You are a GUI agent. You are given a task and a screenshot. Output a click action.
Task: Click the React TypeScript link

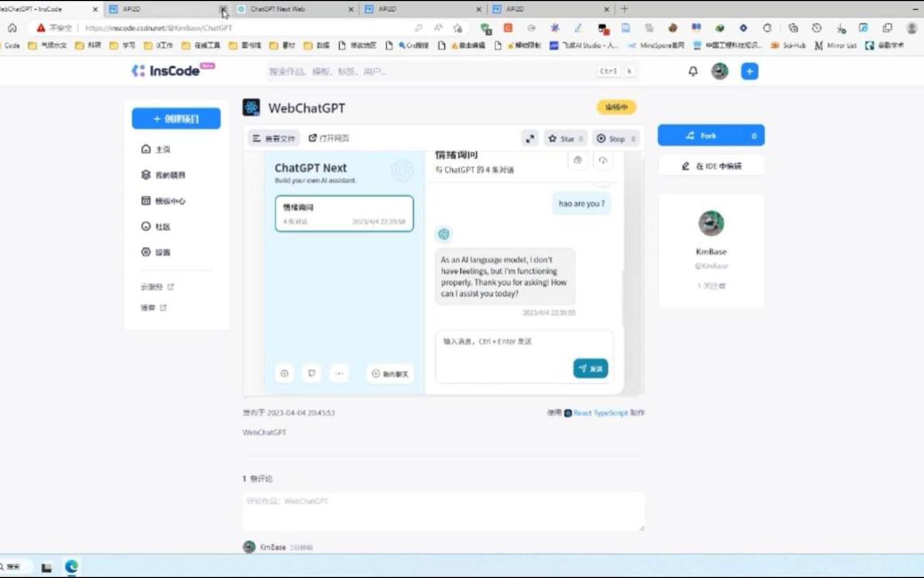click(600, 413)
